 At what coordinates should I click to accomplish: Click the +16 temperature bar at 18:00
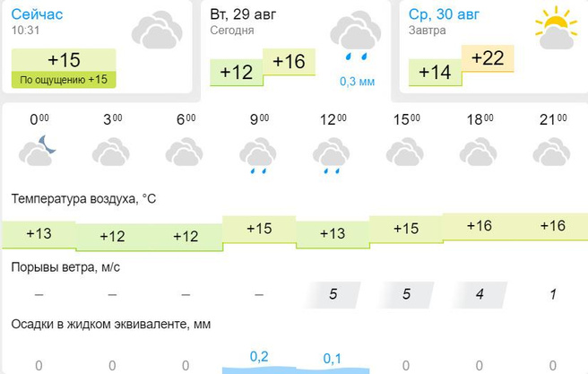coord(479,226)
